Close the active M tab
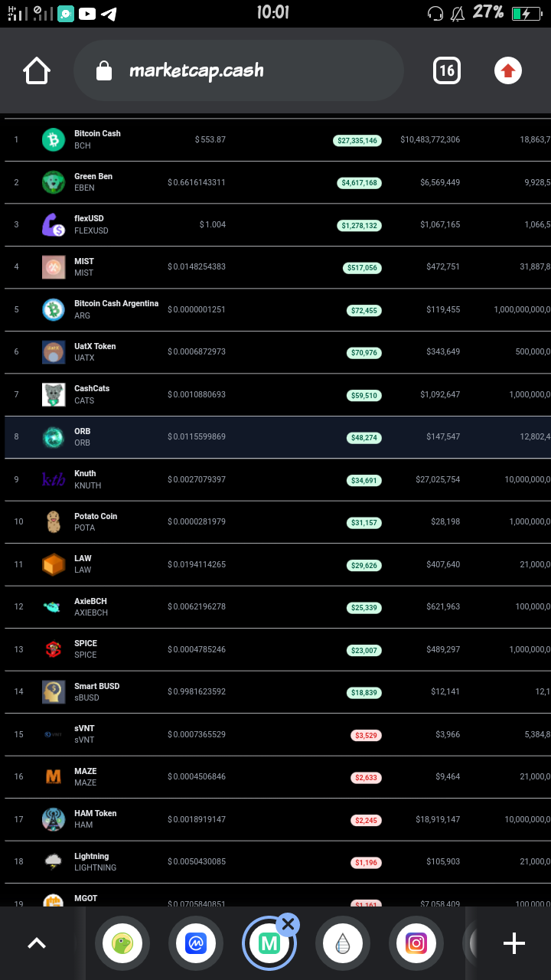The height and width of the screenshot is (980, 551). click(288, 925)
